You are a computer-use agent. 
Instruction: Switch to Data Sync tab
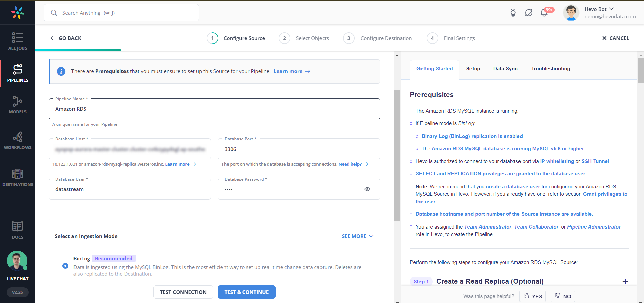tap(505, 69)
